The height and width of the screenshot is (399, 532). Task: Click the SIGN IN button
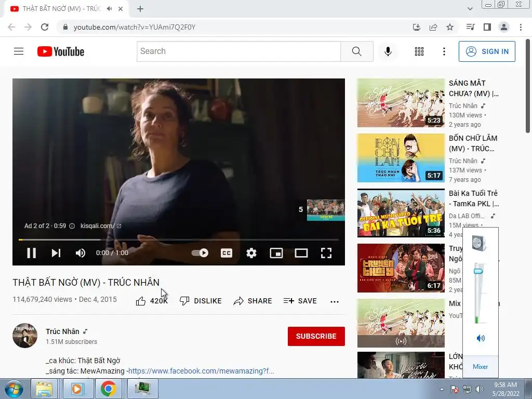(487, 51)
